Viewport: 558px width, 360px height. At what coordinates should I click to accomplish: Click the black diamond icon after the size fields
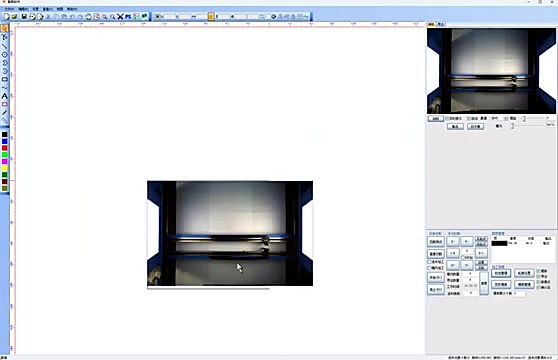coord(273,16)
